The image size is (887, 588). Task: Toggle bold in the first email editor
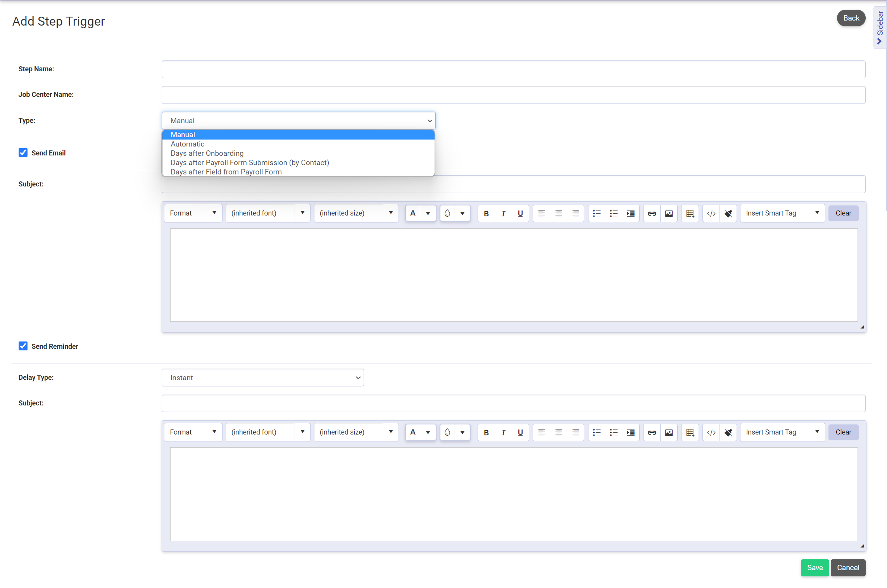click(x=486, y=214)
